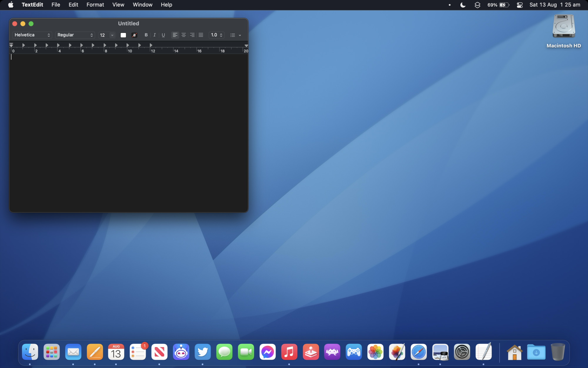The height and width of the screenshot is (368, 588).
Task: Open Control Center in the menu bar
Action: click(x=519, y=5)
